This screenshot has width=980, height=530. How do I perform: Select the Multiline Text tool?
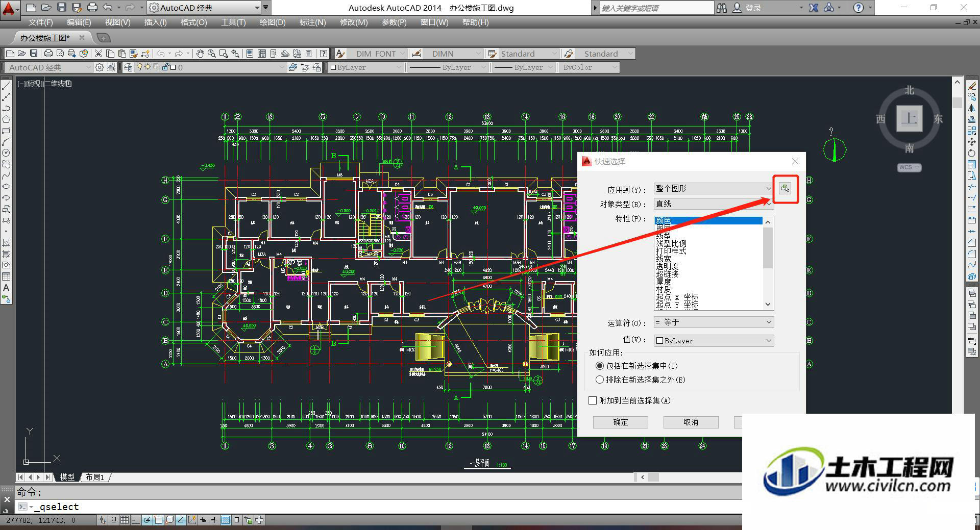coord(6,288)
